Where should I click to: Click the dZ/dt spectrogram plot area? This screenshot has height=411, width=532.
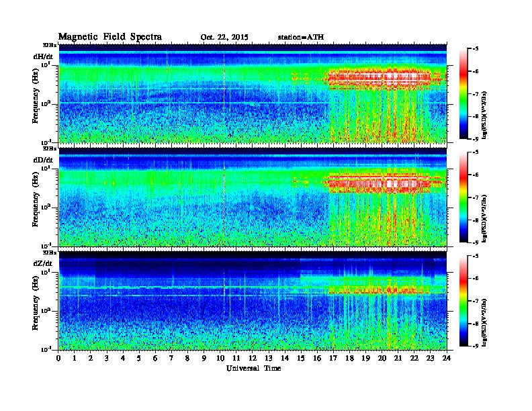(x=253, y=300)
